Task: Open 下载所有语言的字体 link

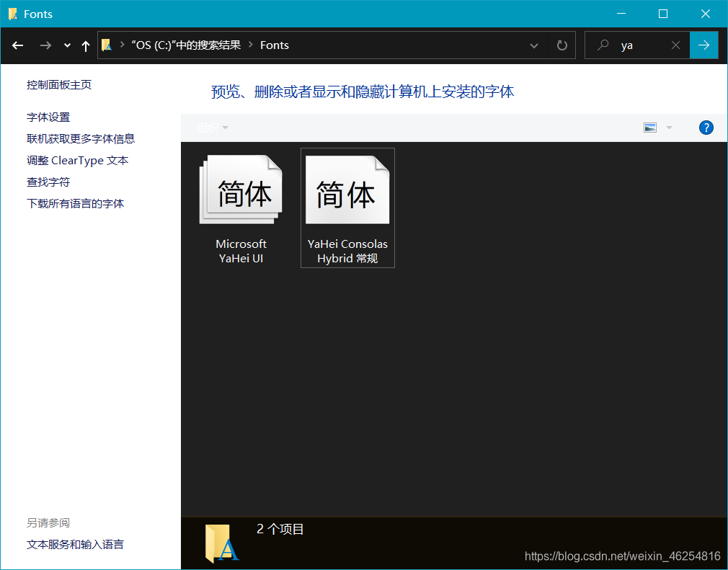Action: (75, 204)
